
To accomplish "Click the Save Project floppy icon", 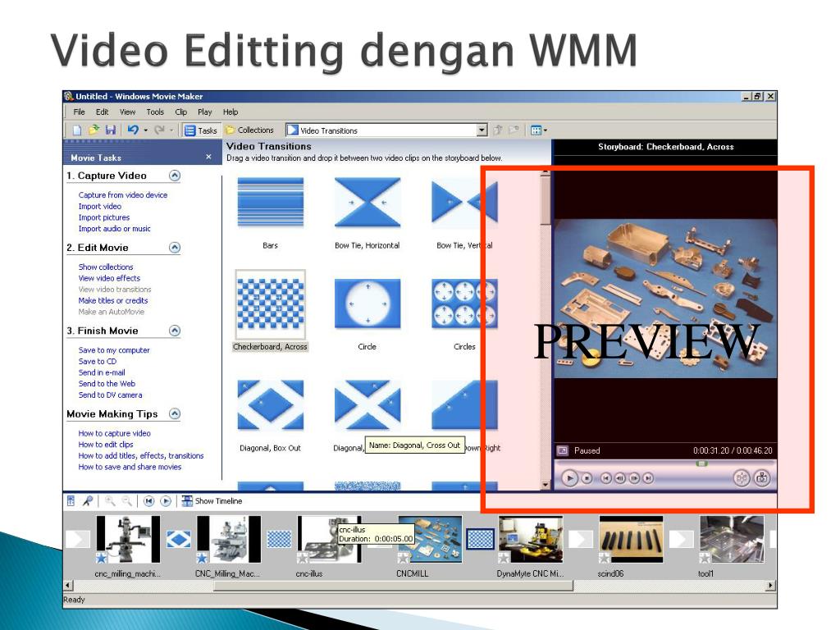I will (x=111, y=130).
